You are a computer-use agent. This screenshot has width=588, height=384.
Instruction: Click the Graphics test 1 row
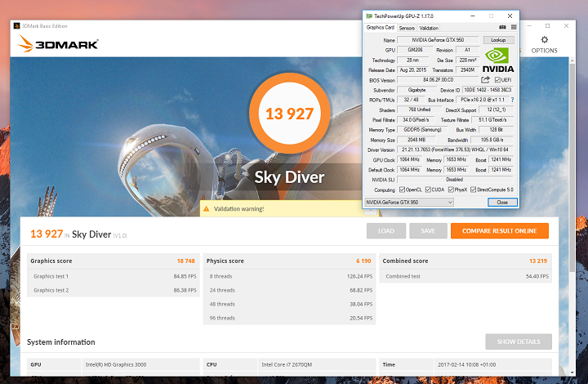click(x=113, y=276)
